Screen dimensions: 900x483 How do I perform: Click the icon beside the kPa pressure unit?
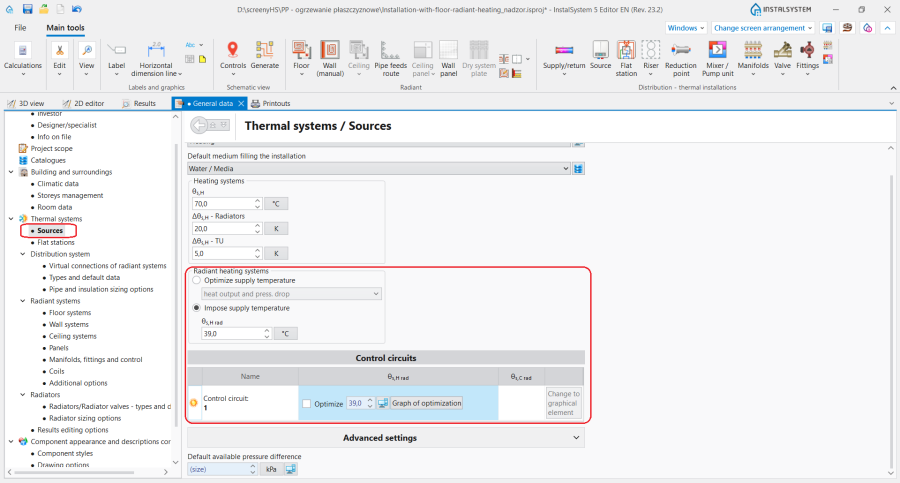[x=291, y=469]
